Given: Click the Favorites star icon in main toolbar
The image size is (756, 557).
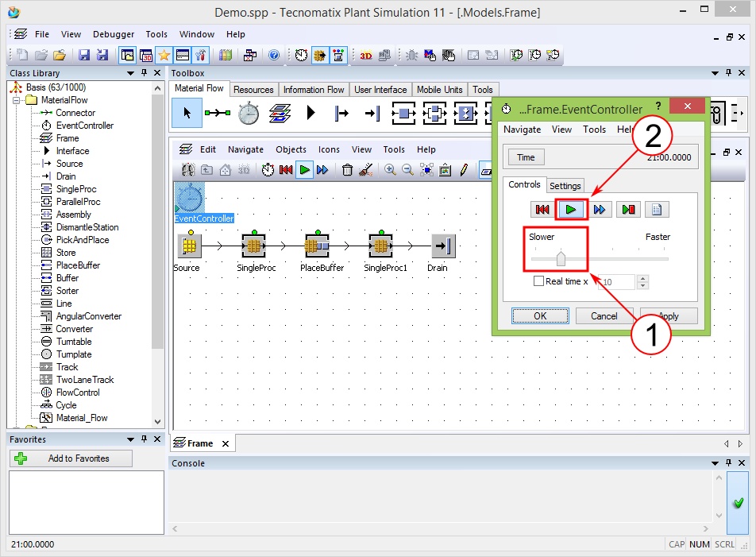Looking at the screenshot, I should click(x=164, y=55).
